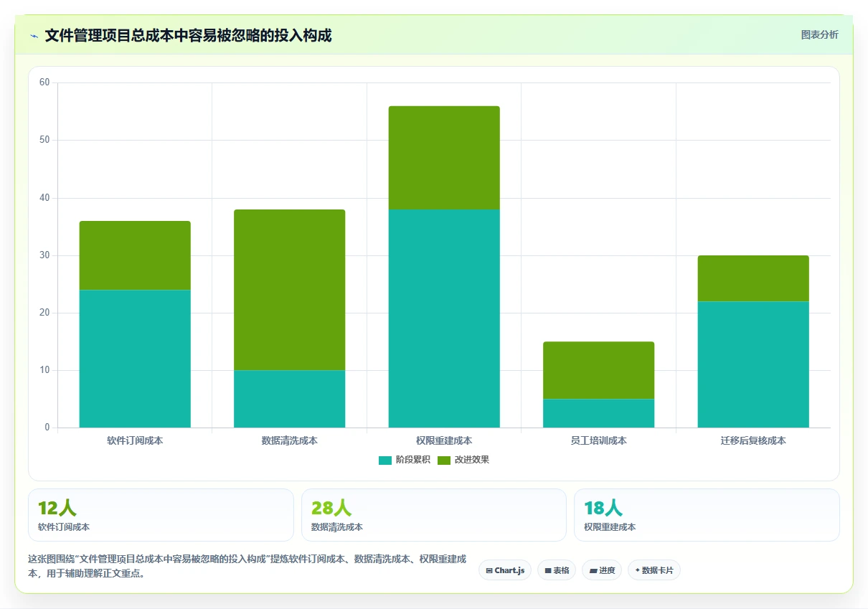Open the 28人 数据清洗成本 card
The height and width of the screenshot is (609, 868).
point(434,515)
